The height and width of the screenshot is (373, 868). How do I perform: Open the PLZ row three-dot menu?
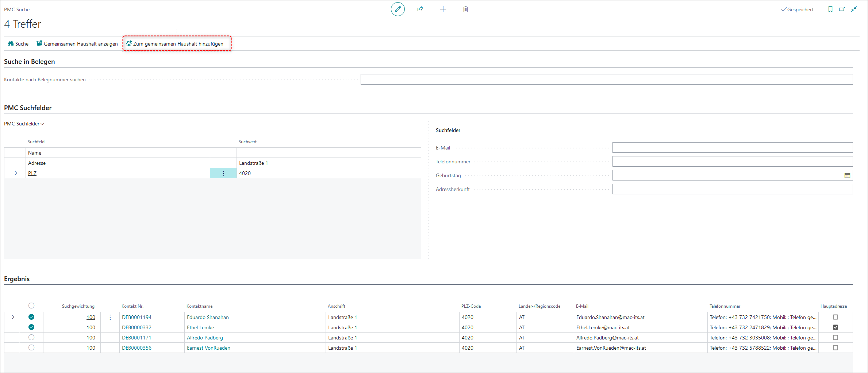pos(223,173)
